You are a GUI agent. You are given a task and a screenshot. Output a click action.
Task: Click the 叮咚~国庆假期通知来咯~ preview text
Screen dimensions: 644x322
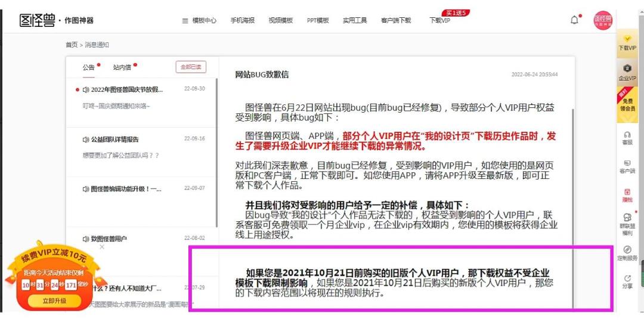pyautogui.click(x=116, y=106)
